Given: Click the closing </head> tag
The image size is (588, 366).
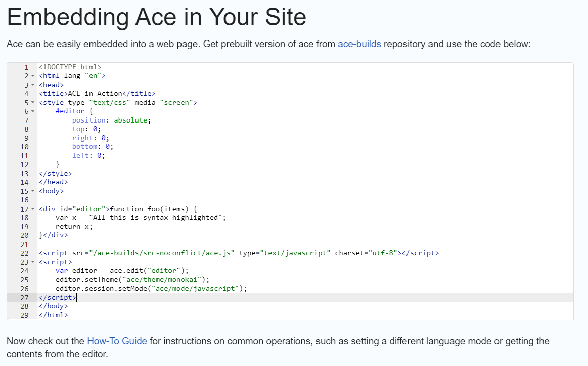Looking at the screenshot, I should click(x=54, y=182).
